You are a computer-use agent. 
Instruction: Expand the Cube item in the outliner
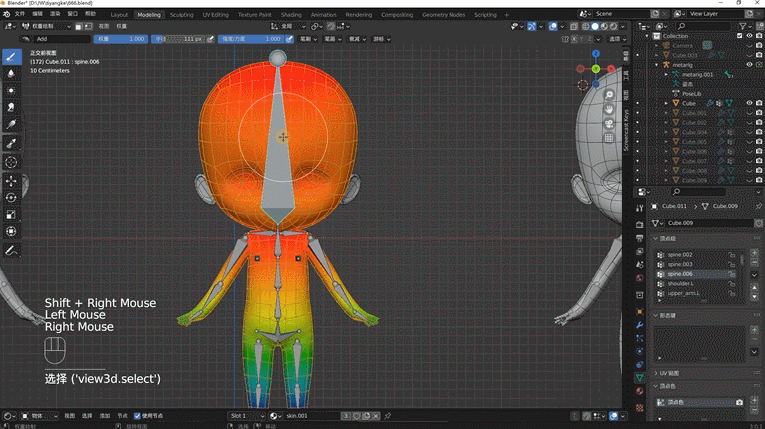coord(666,103)
